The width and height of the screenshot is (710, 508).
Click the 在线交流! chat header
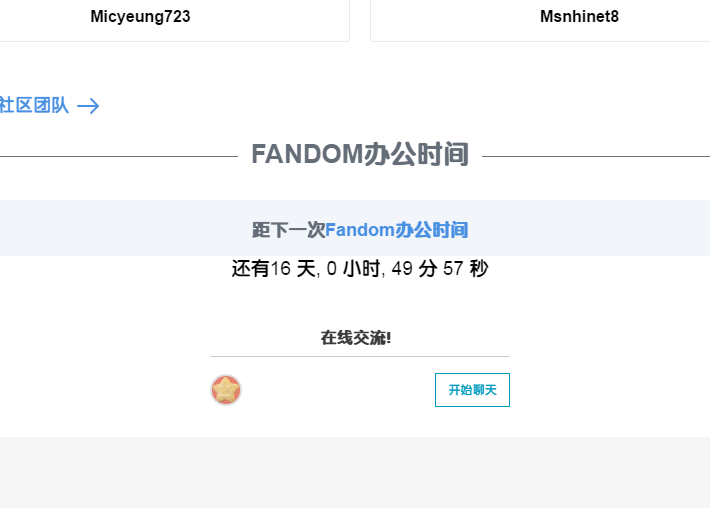[356, 338]
